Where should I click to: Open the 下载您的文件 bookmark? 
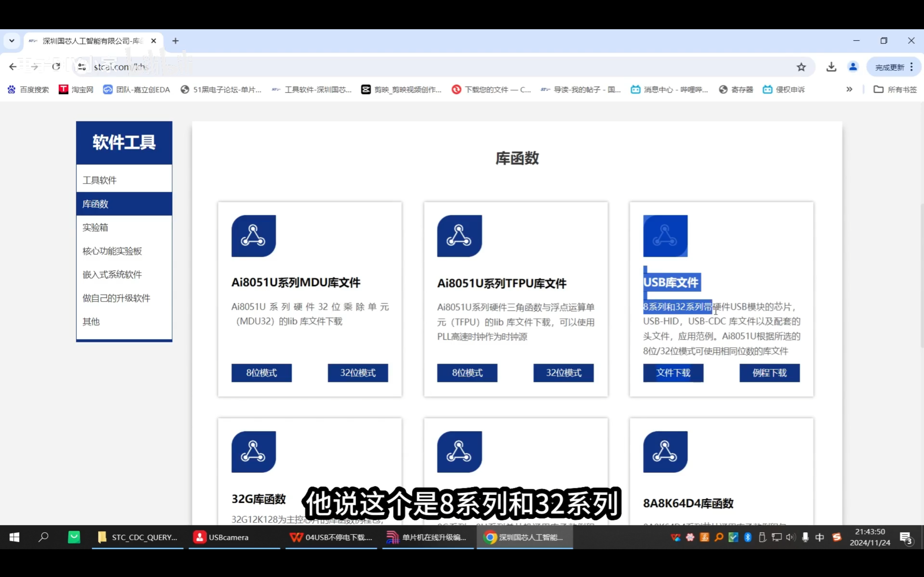[491, 89]
